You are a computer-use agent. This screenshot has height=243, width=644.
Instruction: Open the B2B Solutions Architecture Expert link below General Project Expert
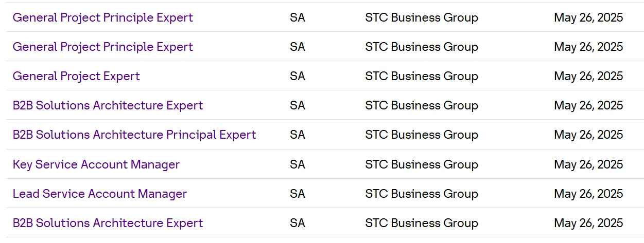(108, 105)
